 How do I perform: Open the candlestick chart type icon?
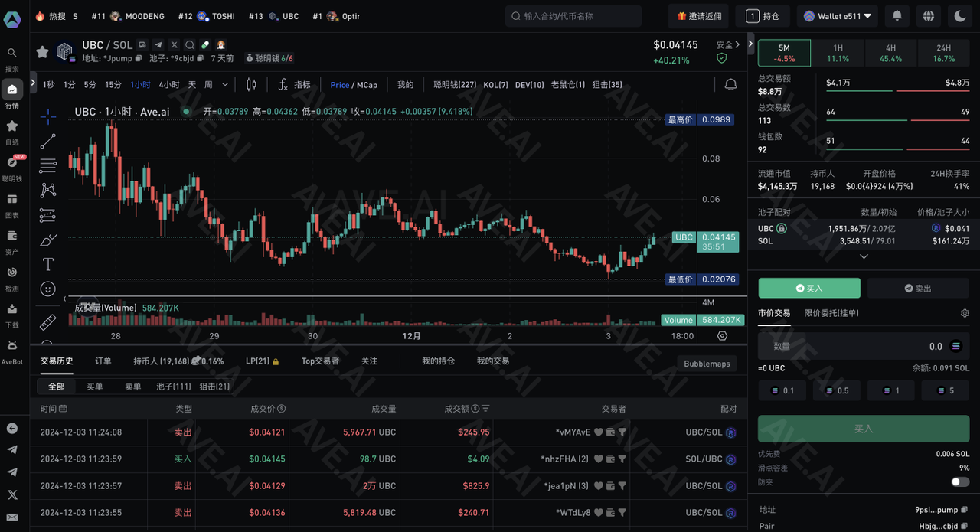coord(251,85)
